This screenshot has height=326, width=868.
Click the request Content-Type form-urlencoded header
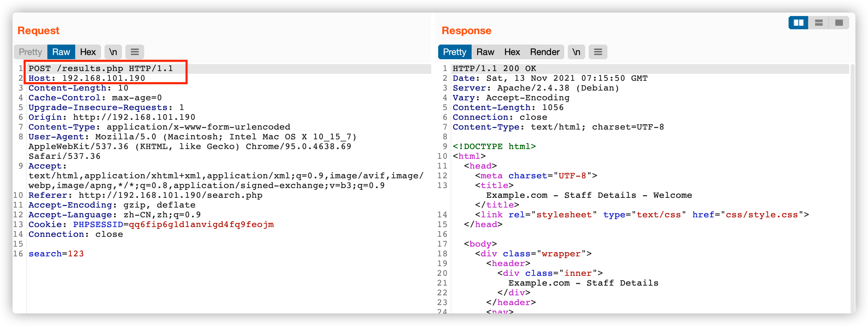tap(159, 127)
